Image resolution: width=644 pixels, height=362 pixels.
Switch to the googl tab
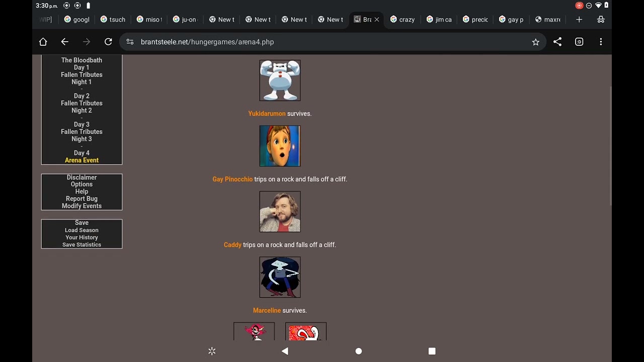click(77, 20)
